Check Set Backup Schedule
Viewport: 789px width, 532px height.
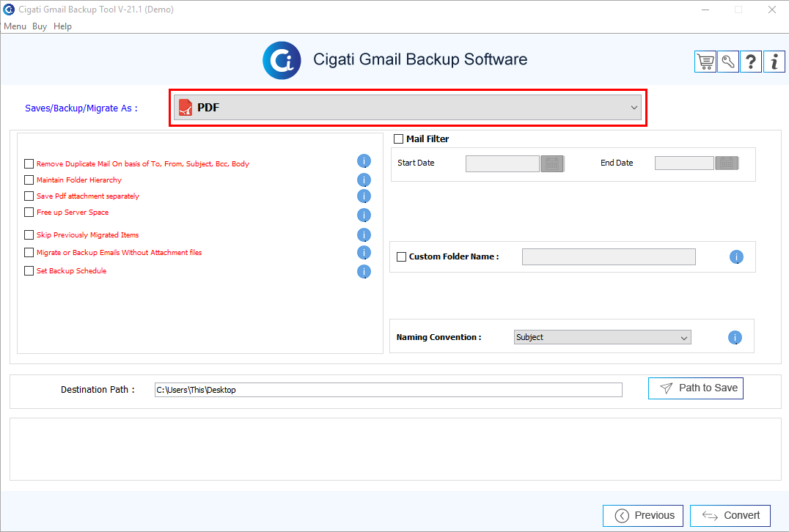pos(29,270)
